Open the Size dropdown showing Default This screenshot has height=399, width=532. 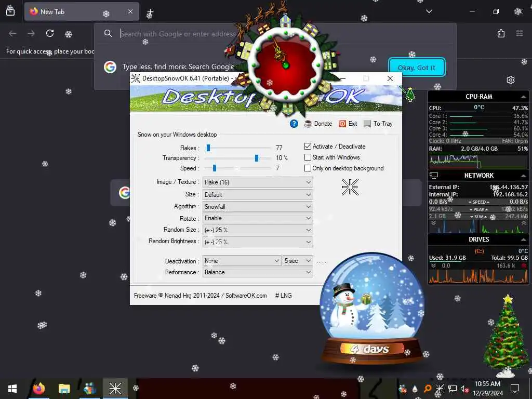[258, 195]
